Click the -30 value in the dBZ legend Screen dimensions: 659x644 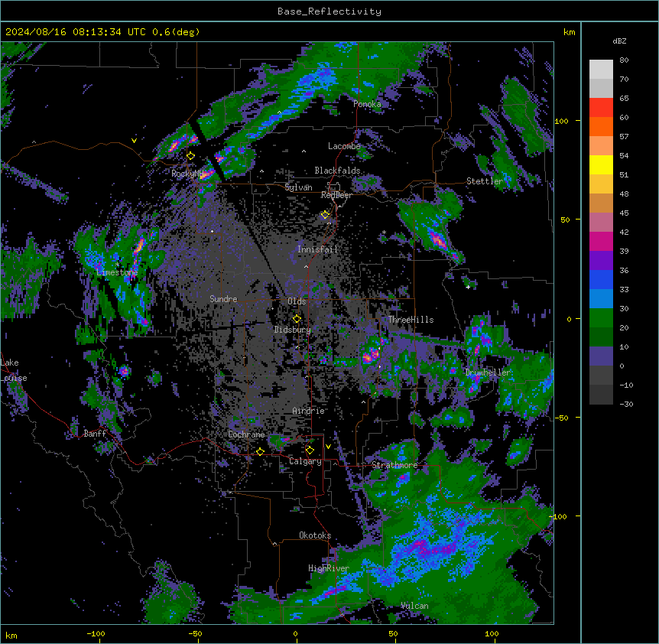626,404
